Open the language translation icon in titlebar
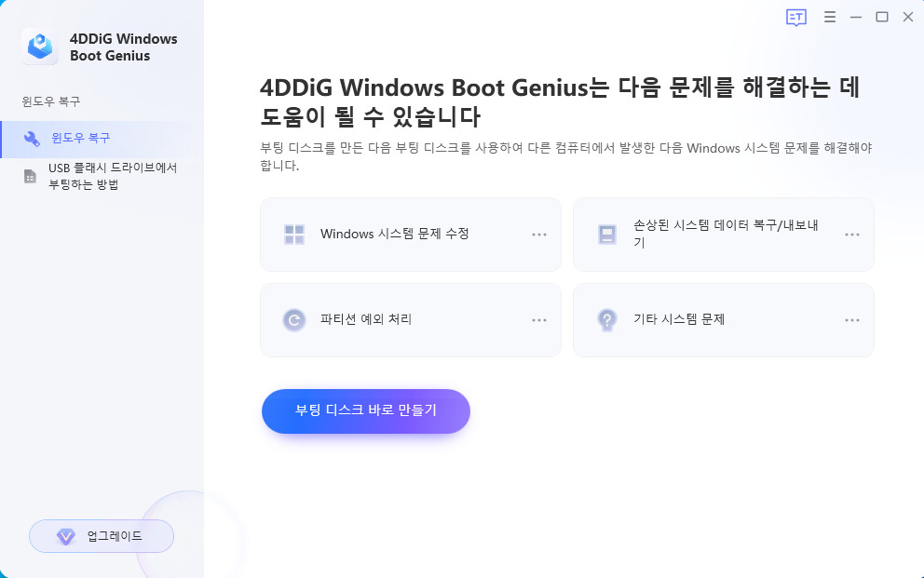The height and width of the screenshot is (578, 924). 796,17
